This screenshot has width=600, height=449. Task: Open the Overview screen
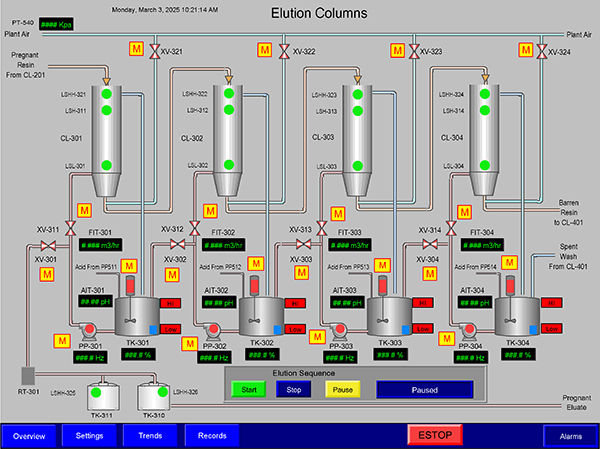pos(29,436)
